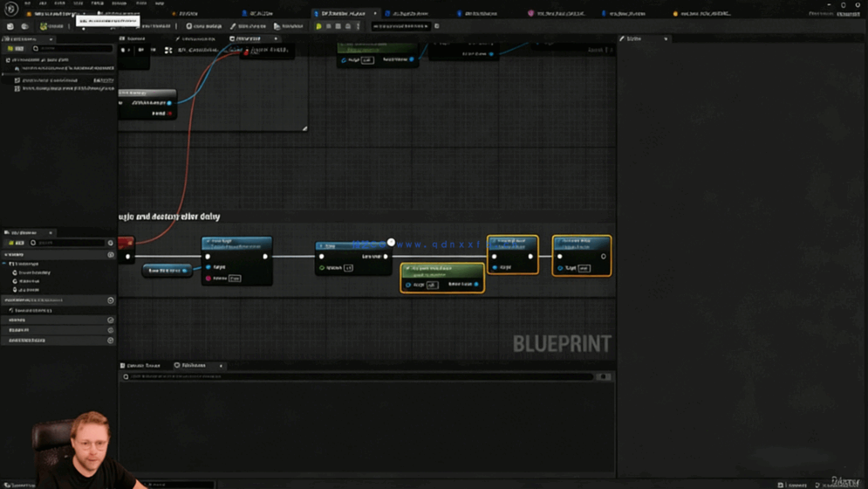Screen dimensions: 868x489
Task: Switch to the Construction Script tab
Action: 196,38
